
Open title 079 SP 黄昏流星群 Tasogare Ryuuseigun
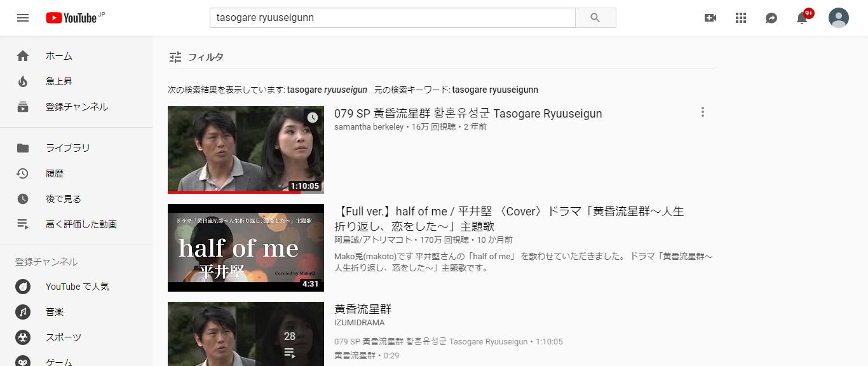[468, 114]
